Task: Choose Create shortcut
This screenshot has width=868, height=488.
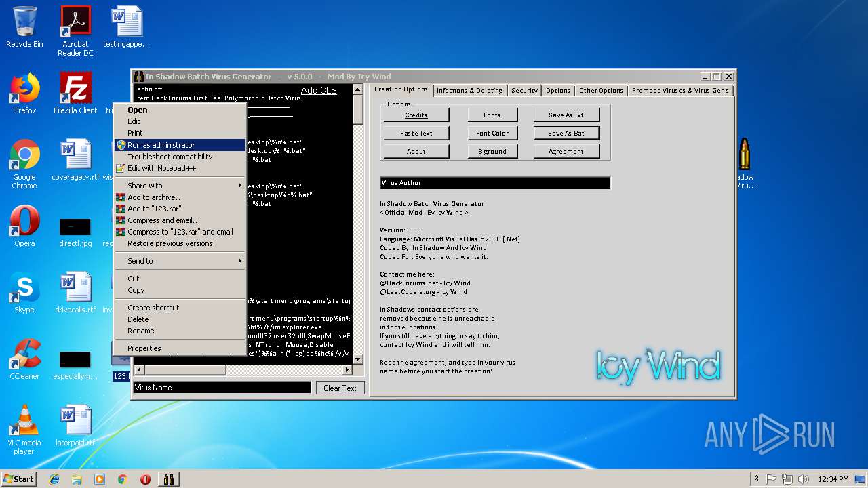Action: pos(180,308)
